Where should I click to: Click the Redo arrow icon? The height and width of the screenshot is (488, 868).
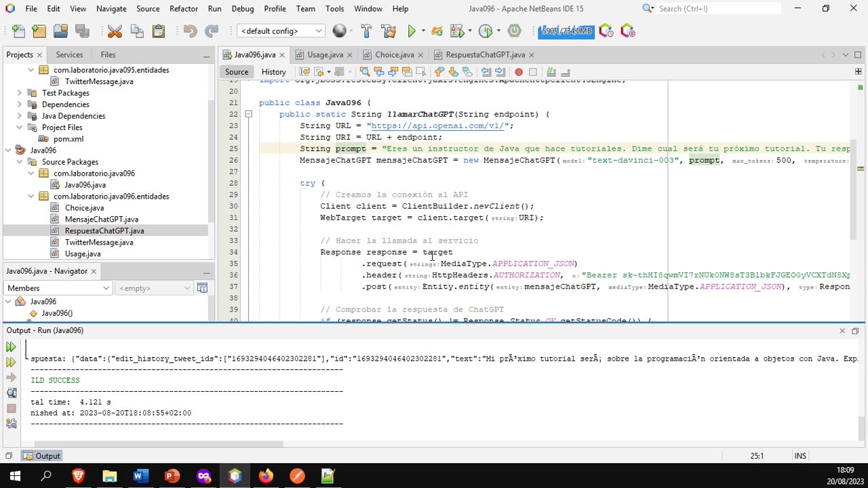click(212, 31)
